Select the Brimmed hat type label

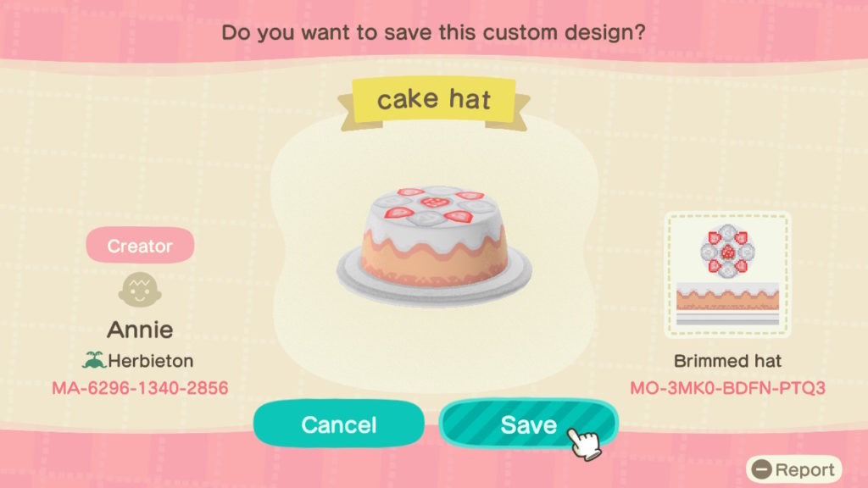pos(727,361)
